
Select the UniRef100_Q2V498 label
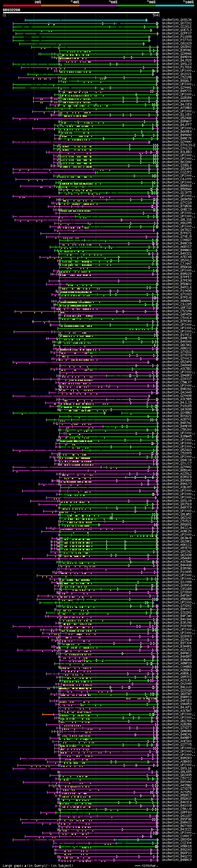(177, 396)
